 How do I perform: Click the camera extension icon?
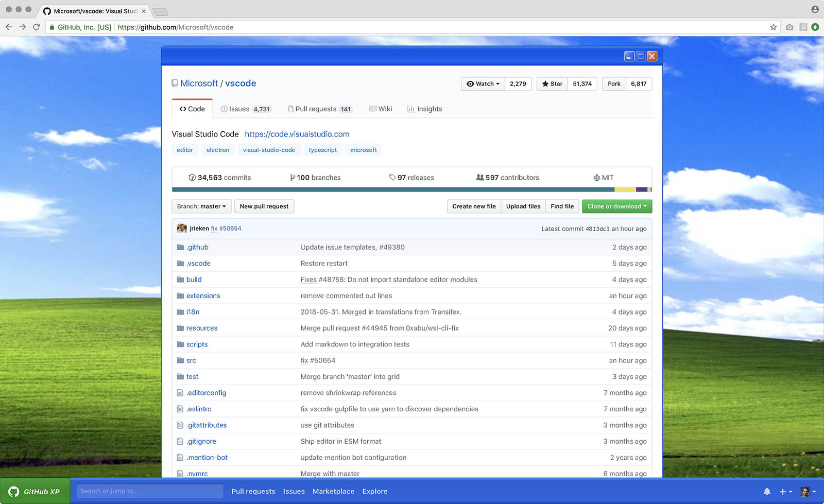click(789, 27)
